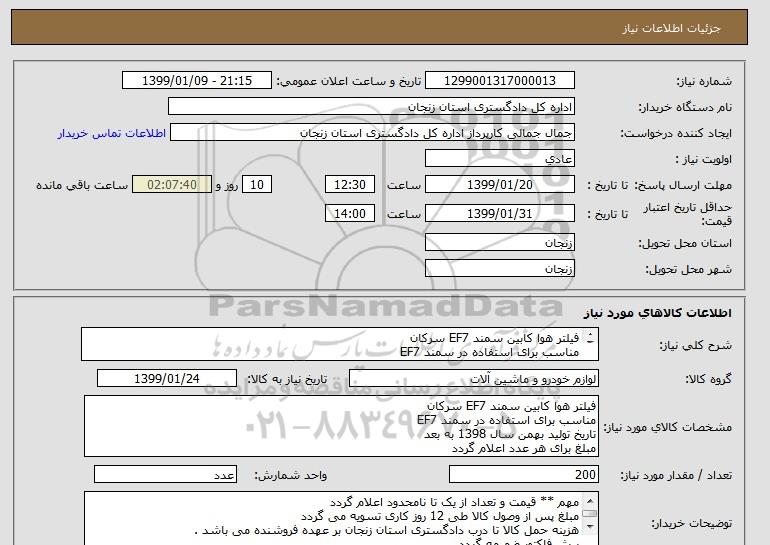Click label واحد شمارش
The image size is (770, 545).
[x=290, y=475]
